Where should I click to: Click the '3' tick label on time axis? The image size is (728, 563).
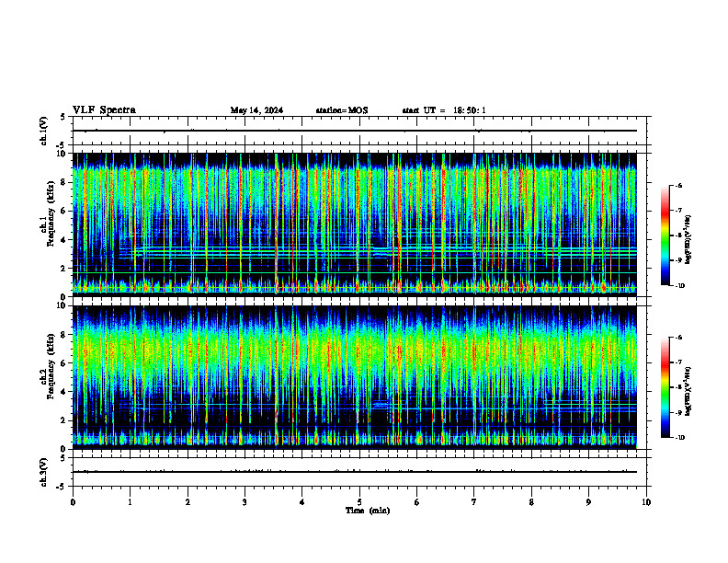click(245, 502)
